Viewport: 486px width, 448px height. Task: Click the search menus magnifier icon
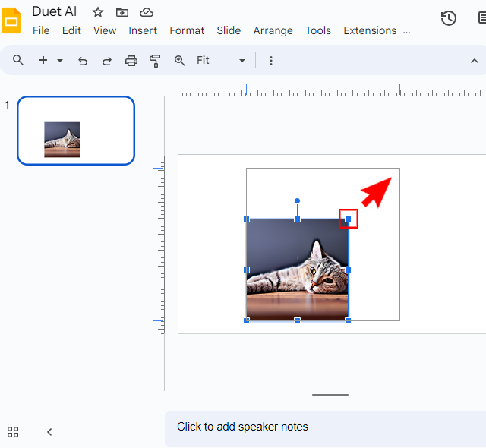coord(18,60)
